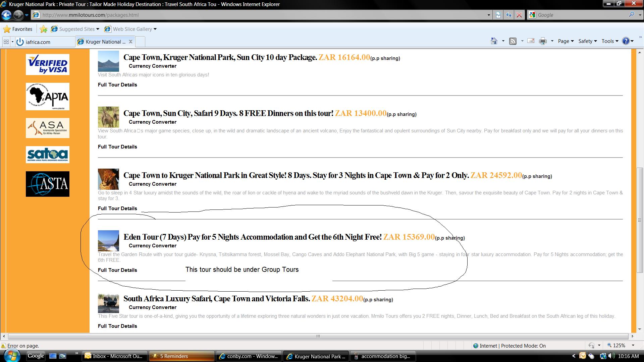Click the Home icon in command bar

[494, 41]
